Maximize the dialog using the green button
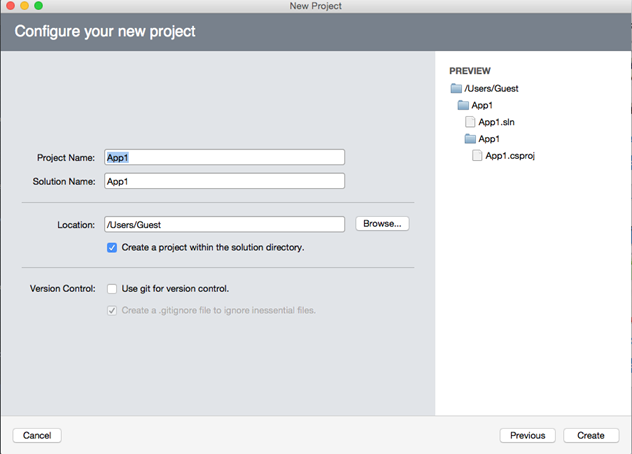Image resolution: width=632 pixels, height=454 pixels. tap(40, 7)
